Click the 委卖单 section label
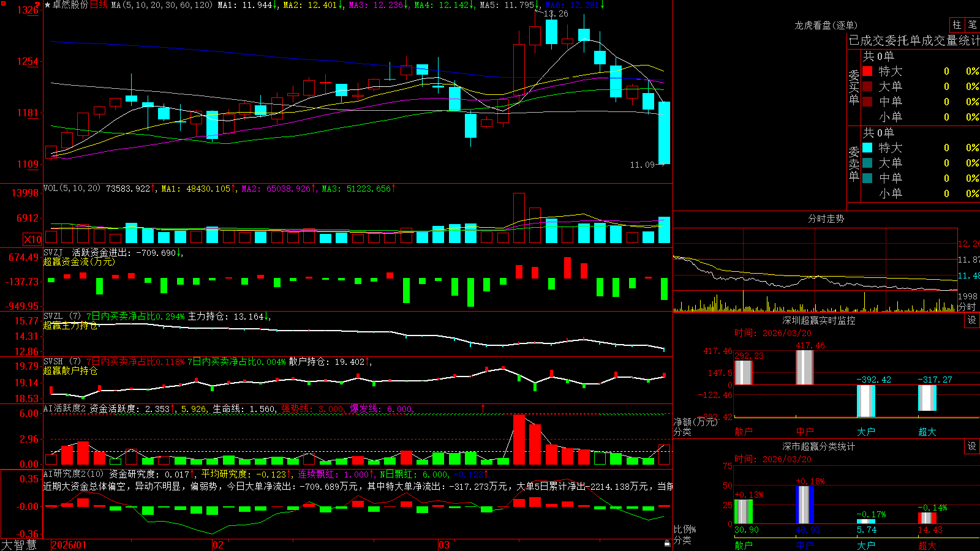This screenshot has height=551, width=980. pos(854,163)
